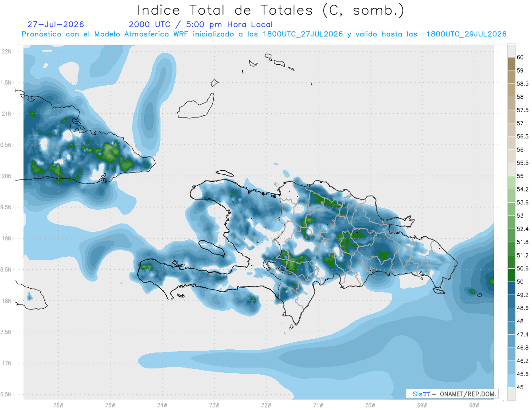This screenshot has height=411, width=532.
Task: Click the colorbar value "54.2"
Action: point(523,189)
